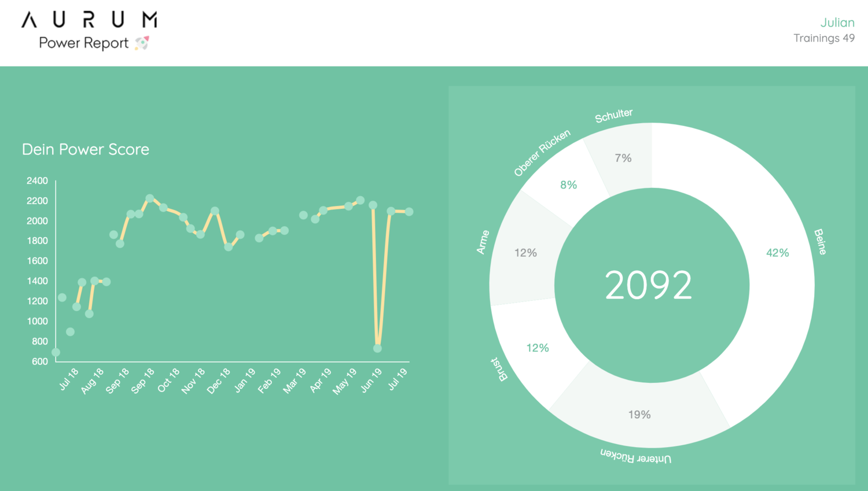Click the Jul 18 x-axis label
The height and width of the screenshot is (491, 868).
pos(69,379)
